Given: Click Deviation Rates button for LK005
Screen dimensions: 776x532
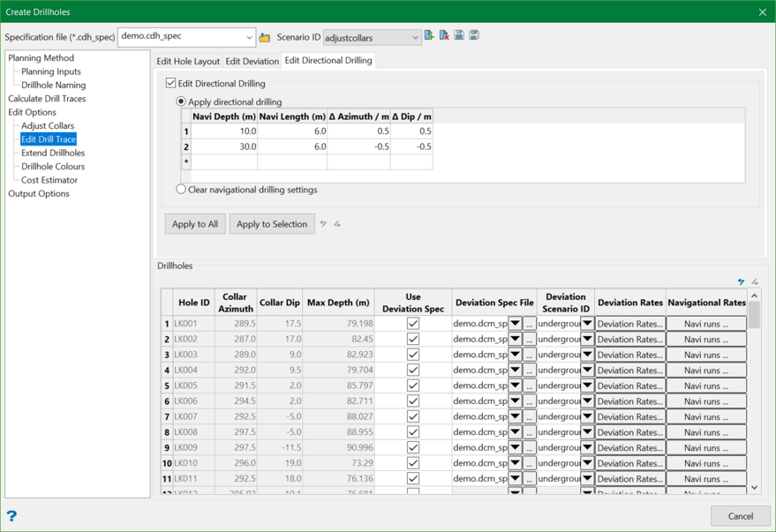Looking at the screenshot, I should (629, 386).
